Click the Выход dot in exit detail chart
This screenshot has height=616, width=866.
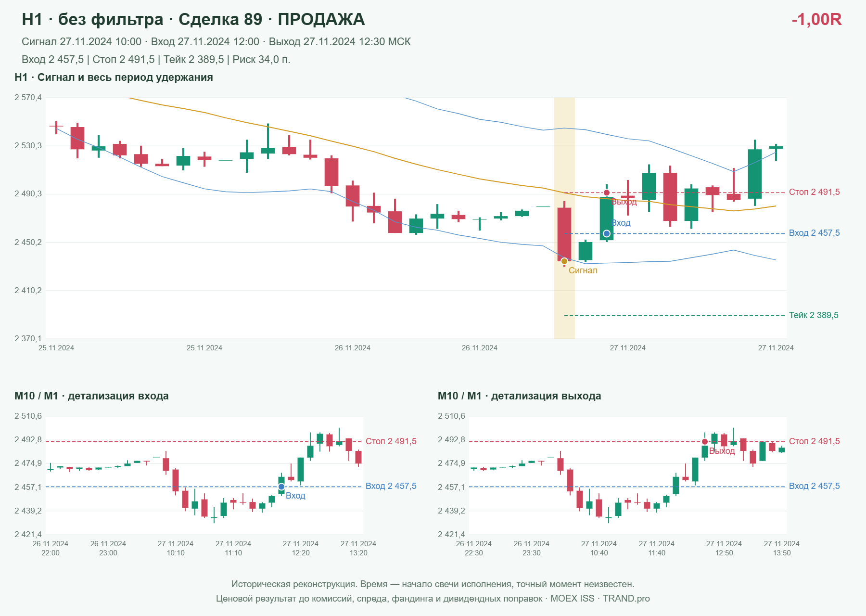(x=705, y=441)
